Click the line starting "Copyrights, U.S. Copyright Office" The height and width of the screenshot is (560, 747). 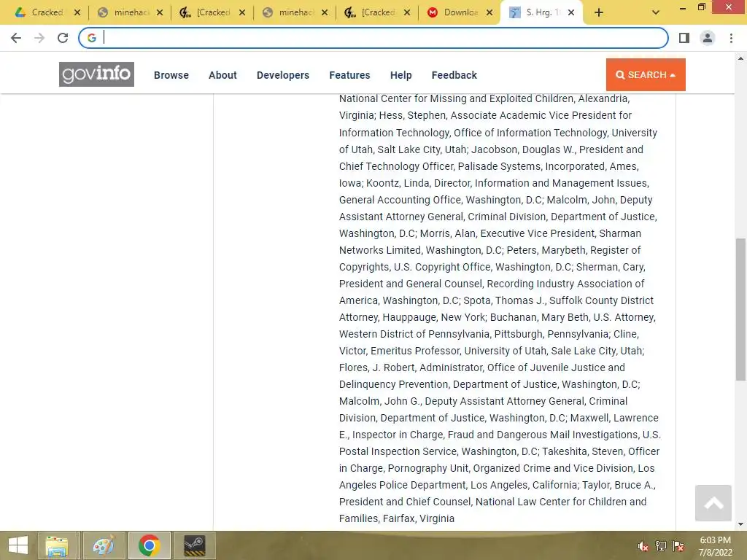[492, 267]
